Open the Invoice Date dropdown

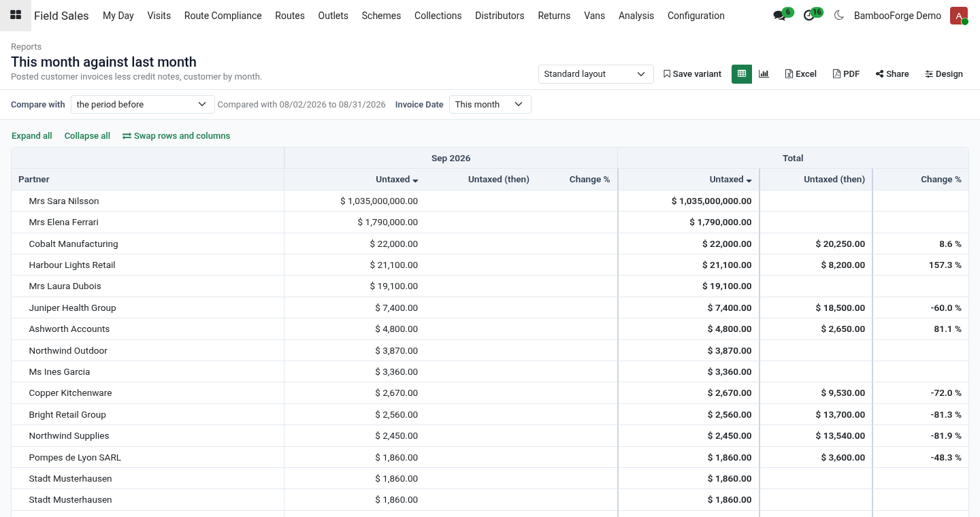pos(490,105)
